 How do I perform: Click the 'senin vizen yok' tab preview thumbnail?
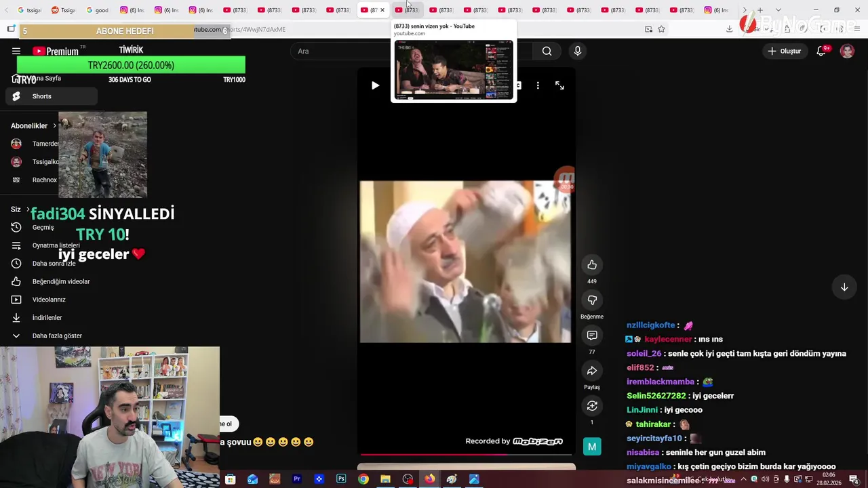(454, 70)
